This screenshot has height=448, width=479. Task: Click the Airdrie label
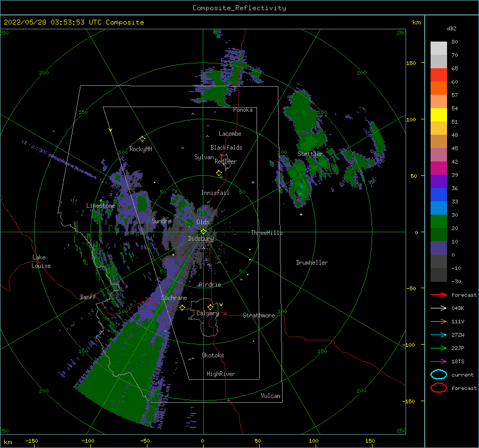(210, 284)
